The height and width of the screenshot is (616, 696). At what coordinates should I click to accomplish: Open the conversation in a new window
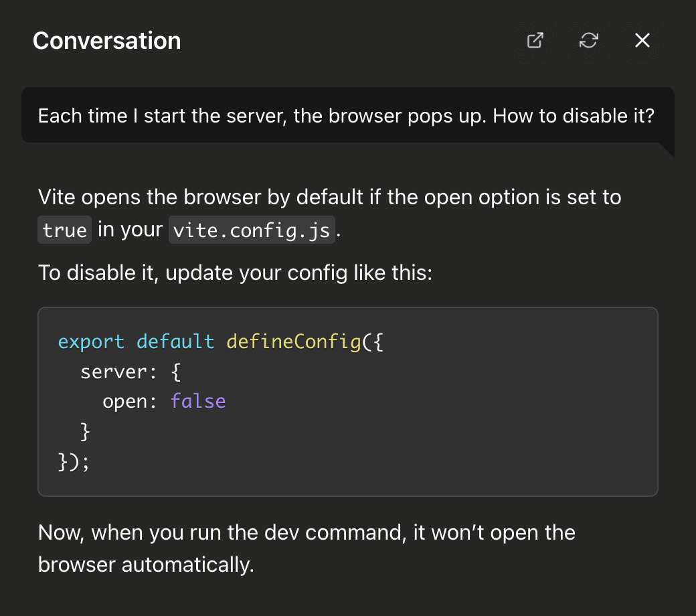pos(535,41)
